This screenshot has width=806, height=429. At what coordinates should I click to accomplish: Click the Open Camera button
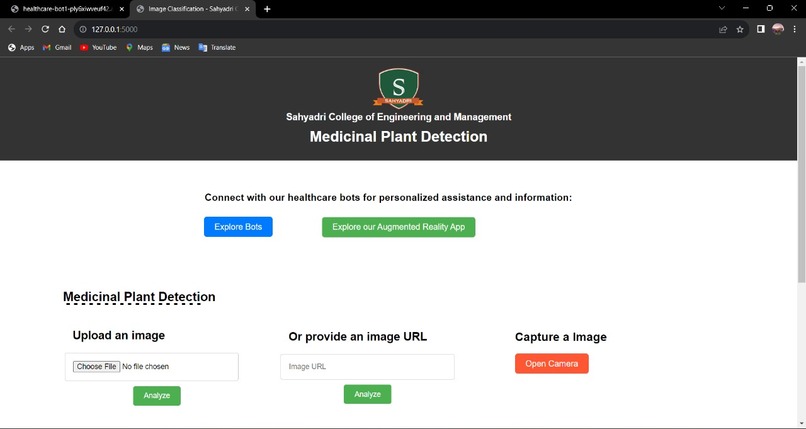[552, 363]
